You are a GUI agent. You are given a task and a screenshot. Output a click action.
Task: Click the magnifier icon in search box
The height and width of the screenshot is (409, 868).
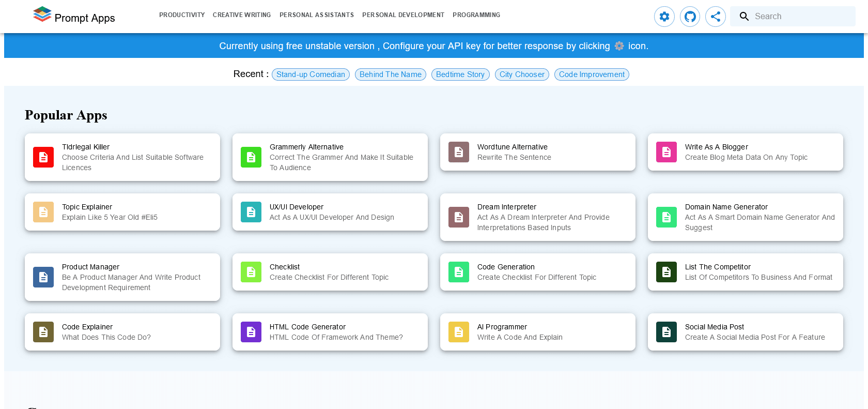point(744,17)
